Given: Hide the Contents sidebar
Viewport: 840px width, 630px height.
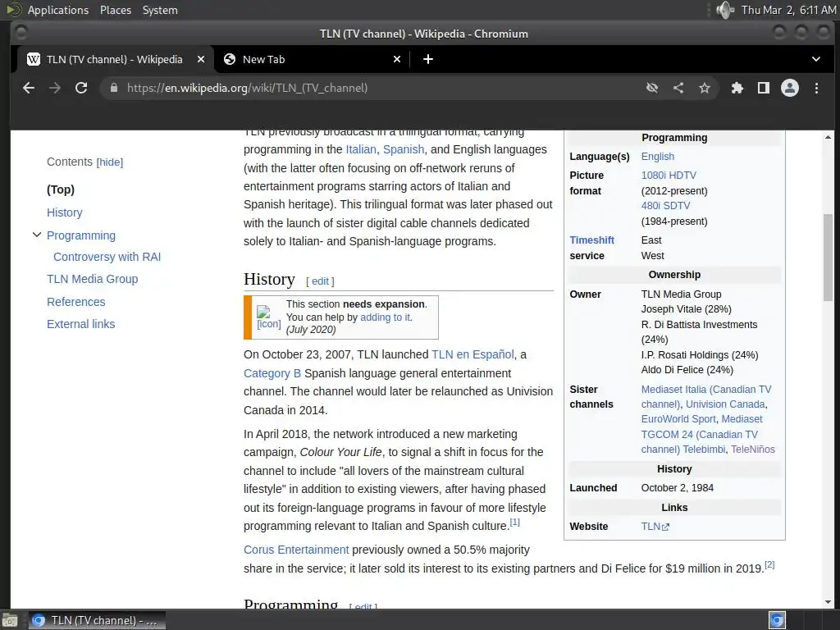Looking at the screenshot, I should [x=110, y=162].
